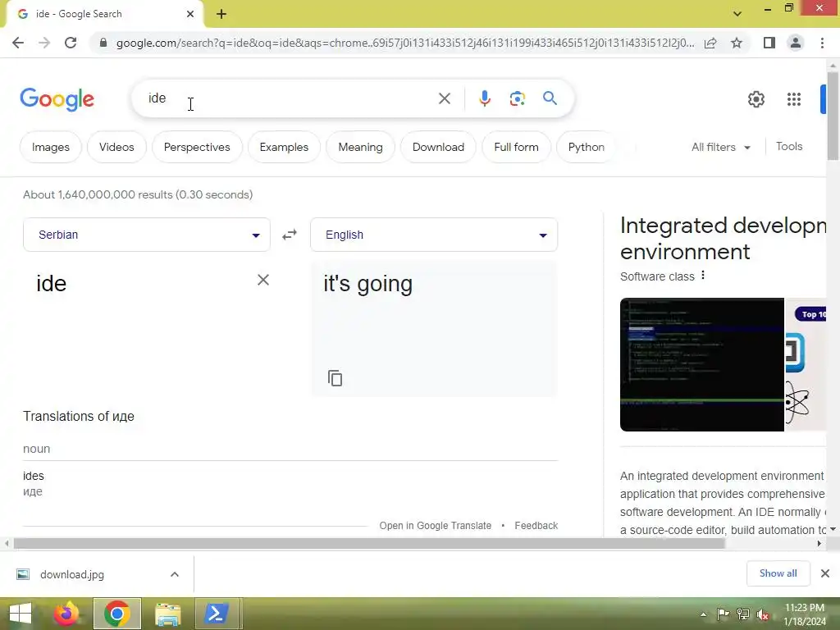Open the Chrome profile avatar
This screenshot has height=630, width=840.
click(796, 43)
